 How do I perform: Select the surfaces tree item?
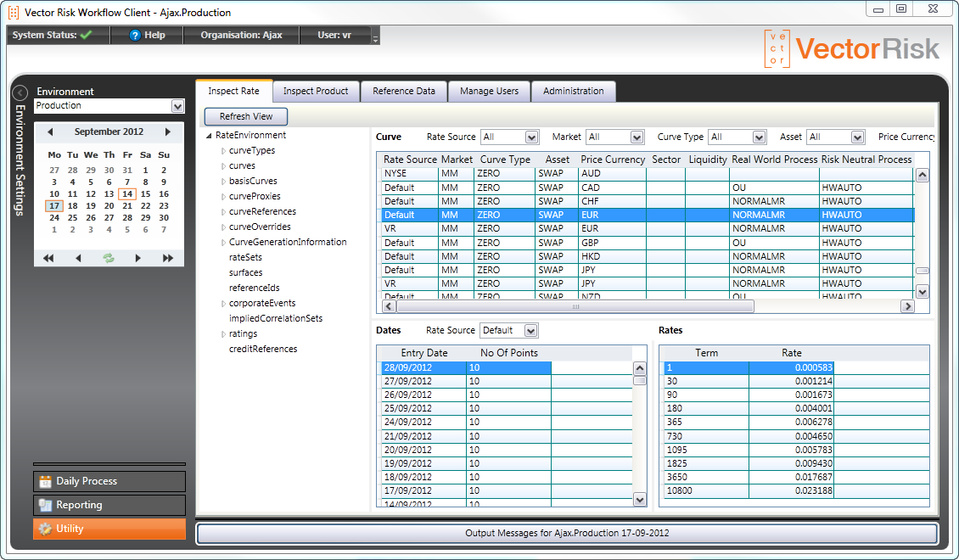246,272
